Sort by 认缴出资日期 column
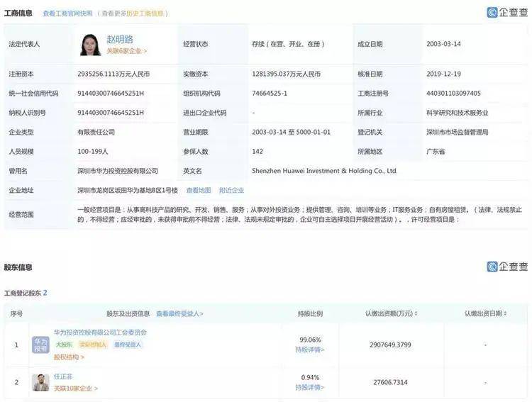Image resolution: width=532 pixels, height=402 pixels. (x=485, y=314)
